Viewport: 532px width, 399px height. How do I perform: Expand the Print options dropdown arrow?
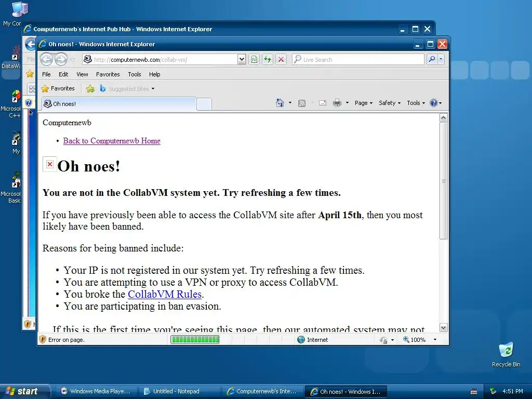(x=347, y=103)
